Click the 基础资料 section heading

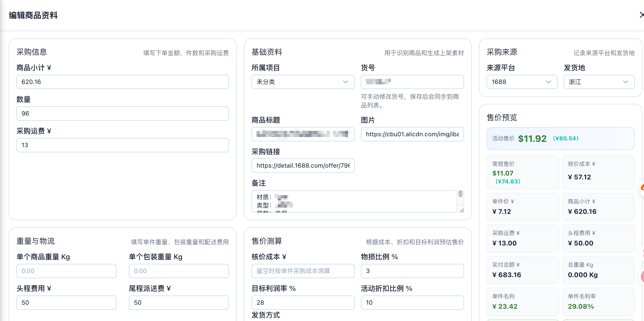coord(267,52)
